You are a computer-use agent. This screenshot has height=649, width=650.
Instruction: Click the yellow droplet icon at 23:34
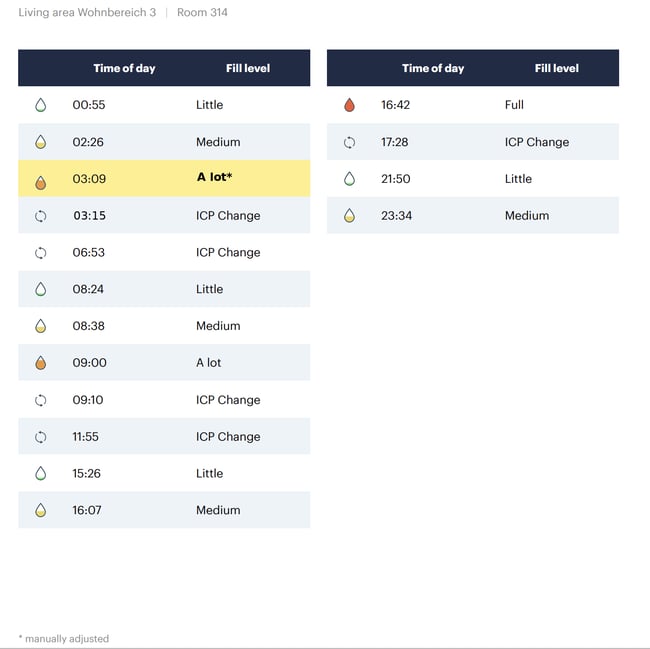pyautogui.click(x=349, y=216)
